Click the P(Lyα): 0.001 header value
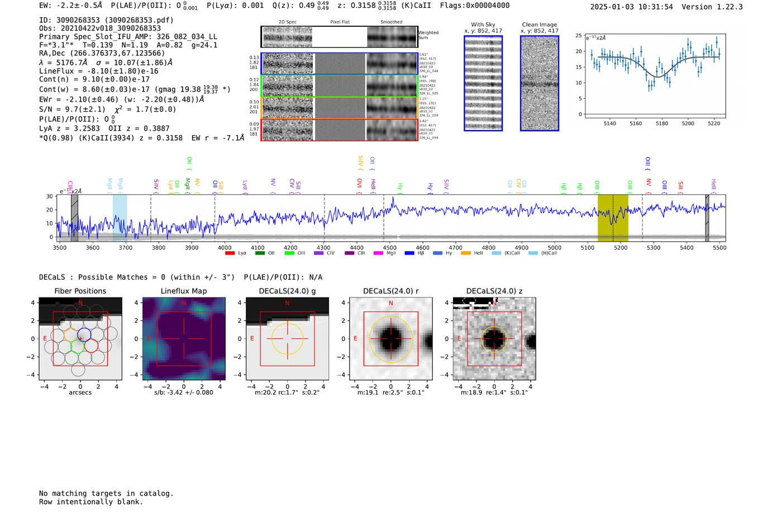Image resolution: width=782 pixels, height=532 pixels. (235, 6)
